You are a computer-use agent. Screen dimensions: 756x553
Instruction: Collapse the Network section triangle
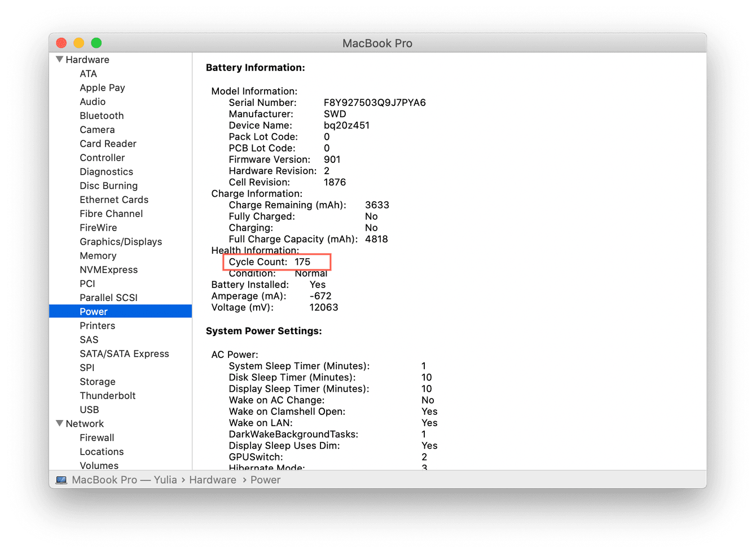pos(59,423)
